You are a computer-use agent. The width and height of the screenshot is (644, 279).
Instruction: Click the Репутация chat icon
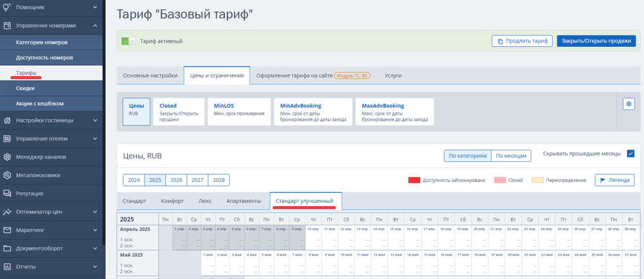[7, 193]
